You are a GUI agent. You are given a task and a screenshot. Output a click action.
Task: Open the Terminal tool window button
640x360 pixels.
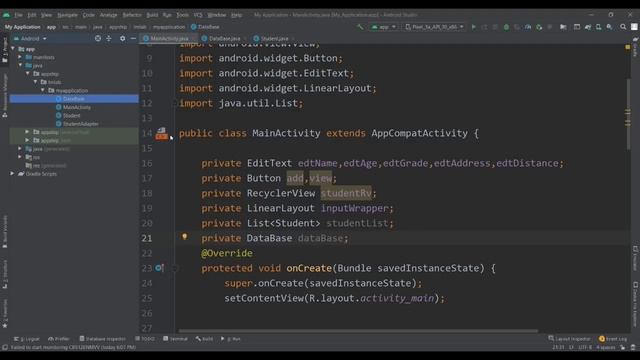(175, 339)
